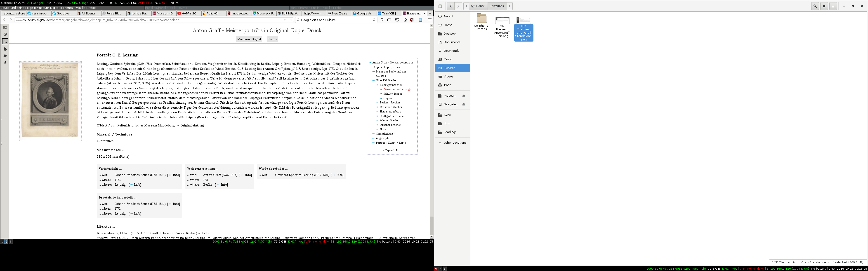This screenshot has width=868, height=271.
Task: Open the Lessing portrait engraving thumbnail
Action: pos(50,101)
